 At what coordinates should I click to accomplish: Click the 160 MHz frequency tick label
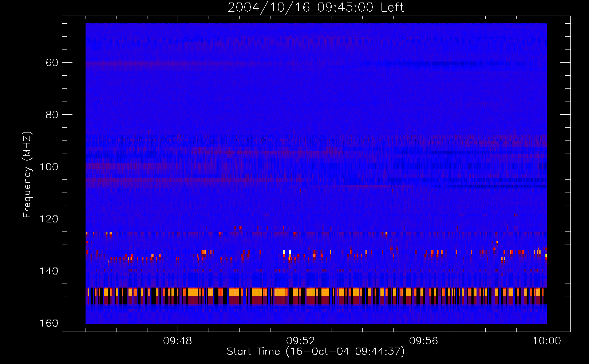(x=49, y=323)
